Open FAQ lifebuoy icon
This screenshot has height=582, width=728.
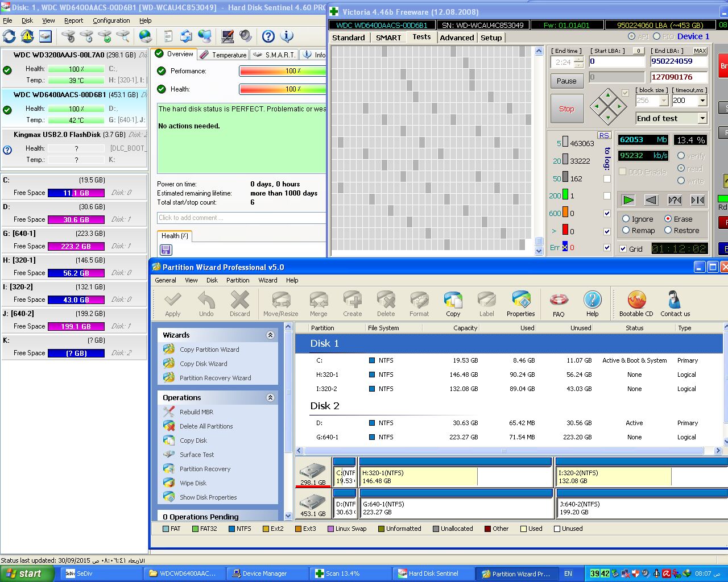(x=559, y=304)
